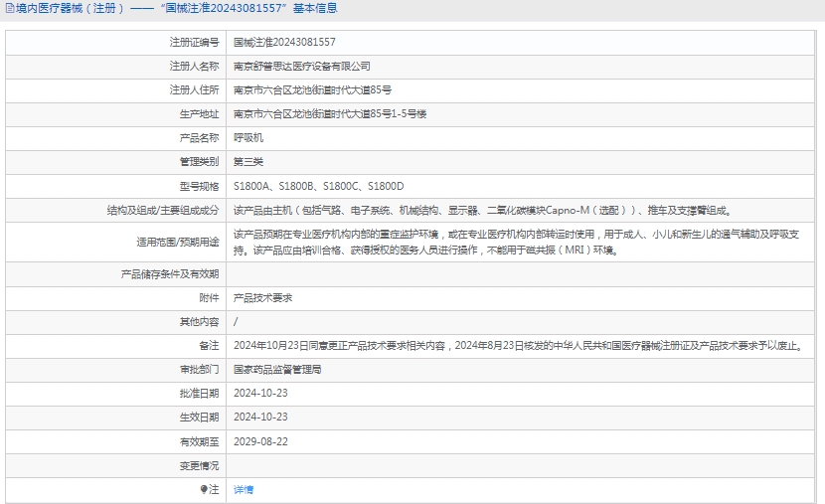Click production address with 85号1-5号楼
The width and height of the screenshot is (825, 504).
pos(329,113)
